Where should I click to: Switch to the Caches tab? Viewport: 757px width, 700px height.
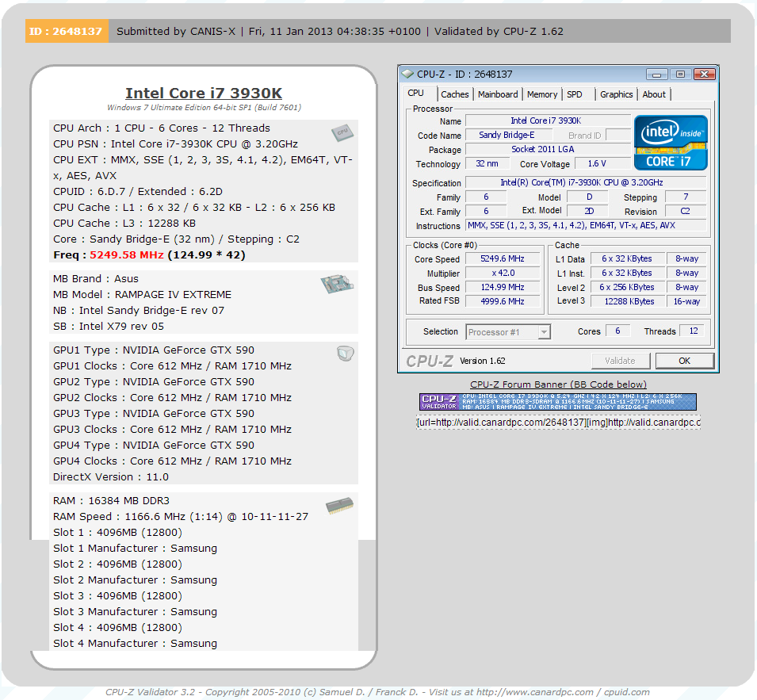(x=455, y=94)
